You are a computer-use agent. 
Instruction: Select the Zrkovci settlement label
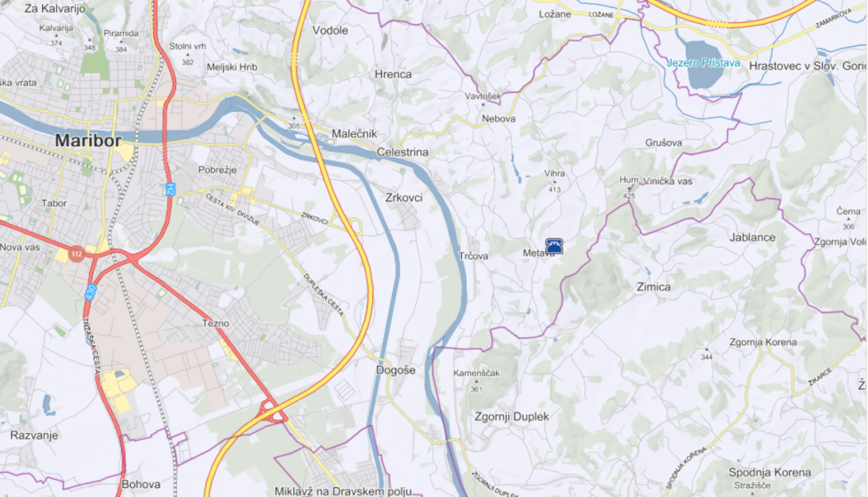[403, 198]
